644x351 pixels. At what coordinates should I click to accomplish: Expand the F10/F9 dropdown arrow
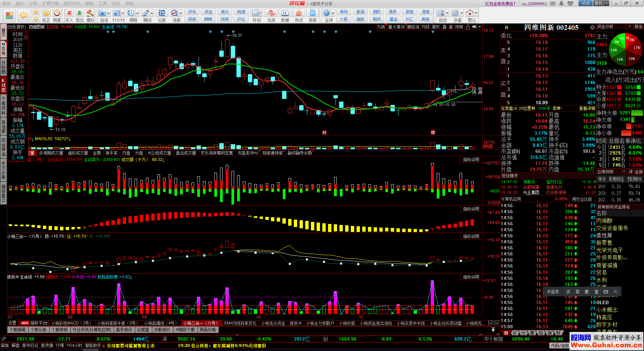coord(123,13)
